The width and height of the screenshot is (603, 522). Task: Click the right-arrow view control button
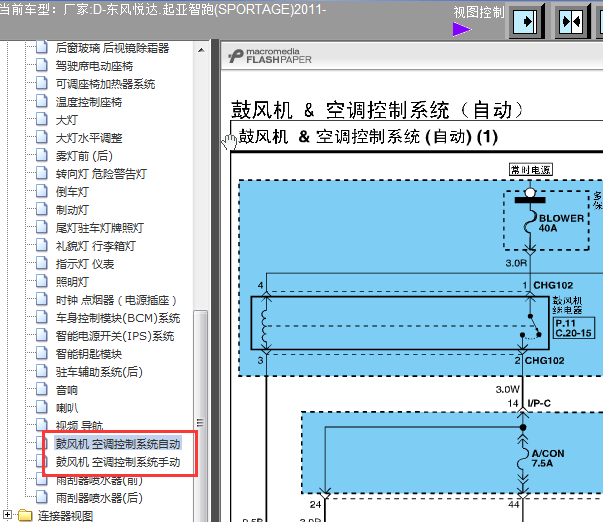point(526,21)
